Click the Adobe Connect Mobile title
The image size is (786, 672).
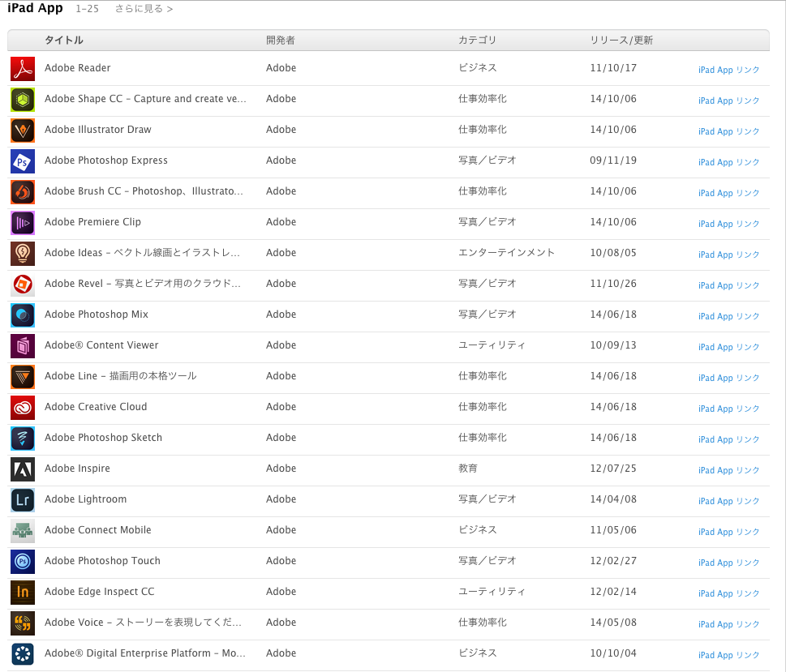[98, 529]
